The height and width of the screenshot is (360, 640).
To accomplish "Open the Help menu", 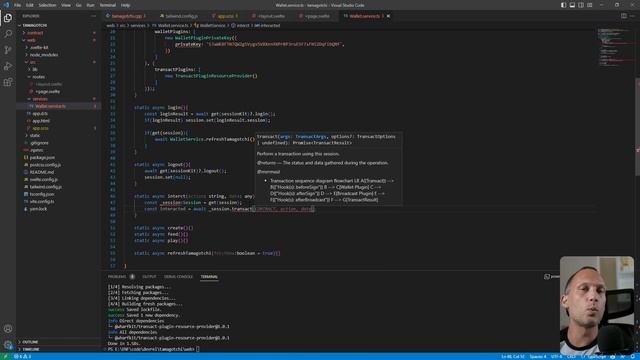I will click(125, 5).
